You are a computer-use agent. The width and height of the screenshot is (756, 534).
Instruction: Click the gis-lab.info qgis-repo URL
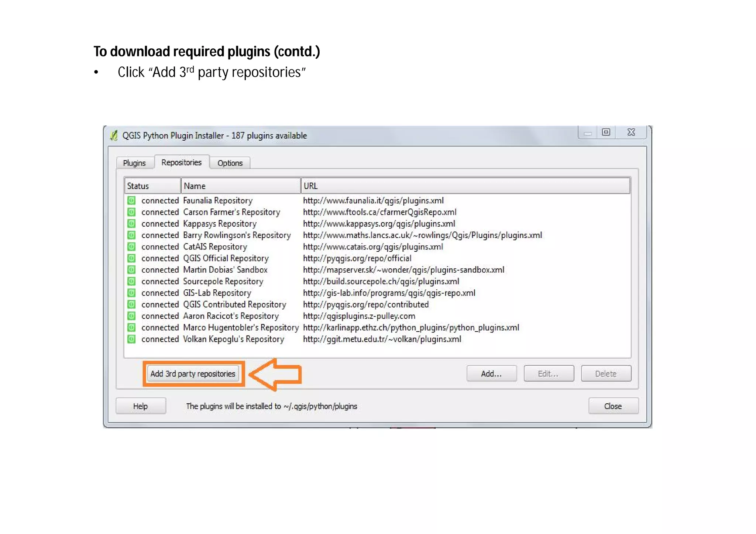pos(389,293)
